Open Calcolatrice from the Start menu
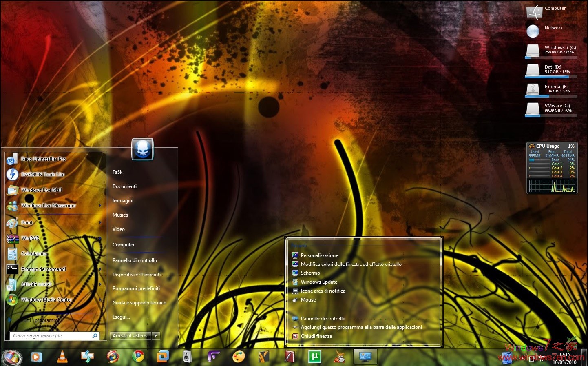This screenshot has width=588, height=366. (x=34, y=254)
